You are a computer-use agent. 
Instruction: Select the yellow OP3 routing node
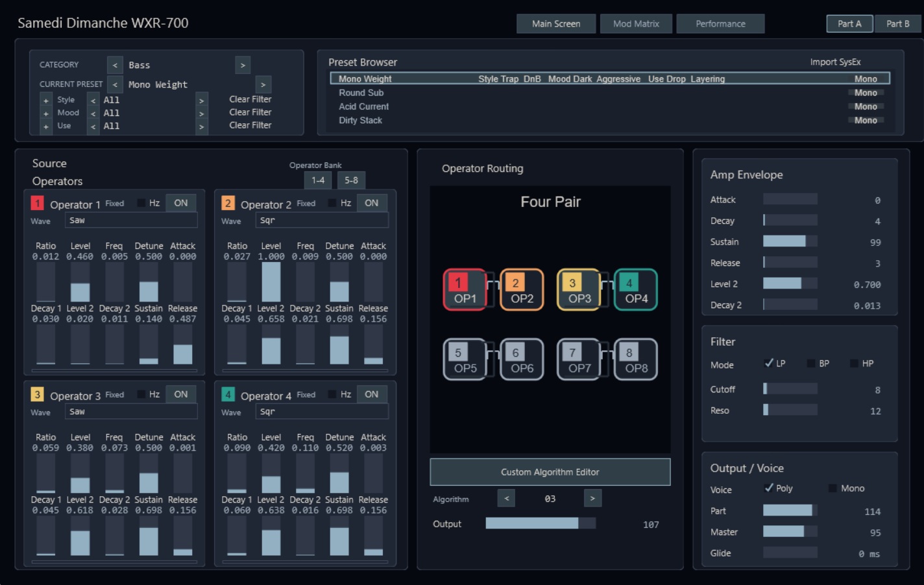(579, 290)
